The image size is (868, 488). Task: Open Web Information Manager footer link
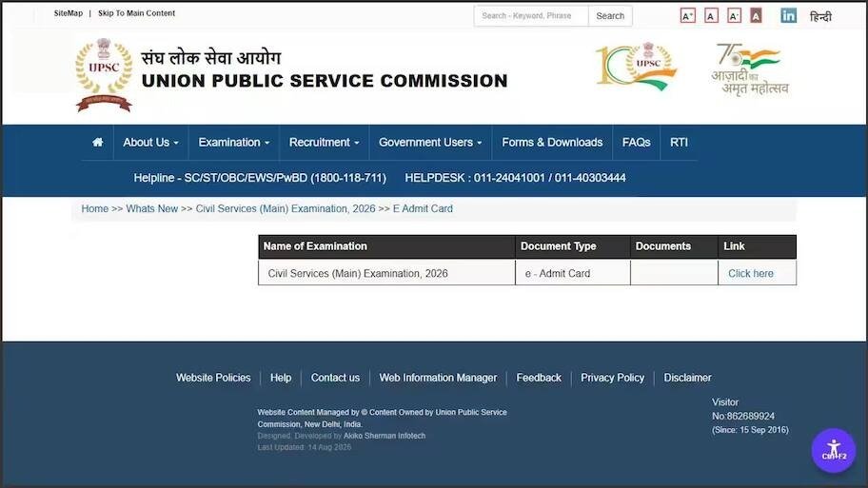[x=438, y=378]
